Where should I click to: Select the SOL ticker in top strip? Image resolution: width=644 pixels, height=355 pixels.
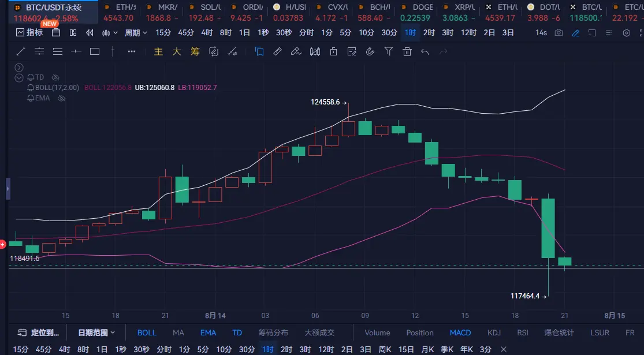pyautogui.click(x=204, y=12)
